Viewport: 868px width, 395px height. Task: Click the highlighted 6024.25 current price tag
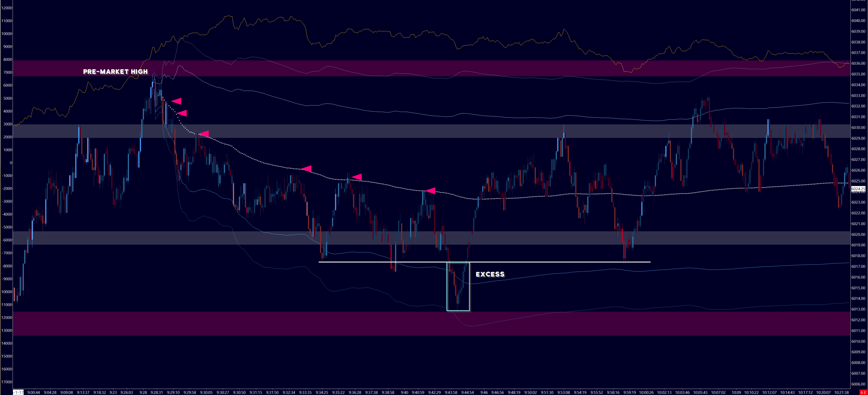coord(858,189)
